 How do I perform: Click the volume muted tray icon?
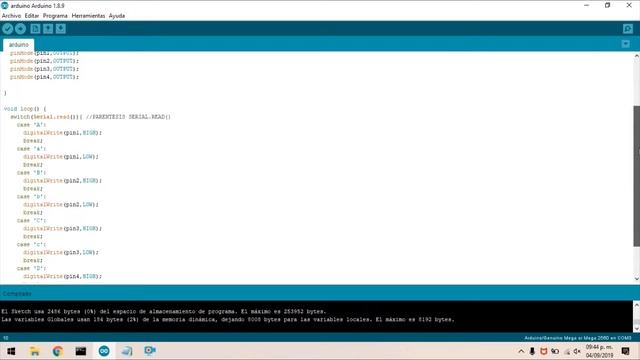[x=577, y=351]
